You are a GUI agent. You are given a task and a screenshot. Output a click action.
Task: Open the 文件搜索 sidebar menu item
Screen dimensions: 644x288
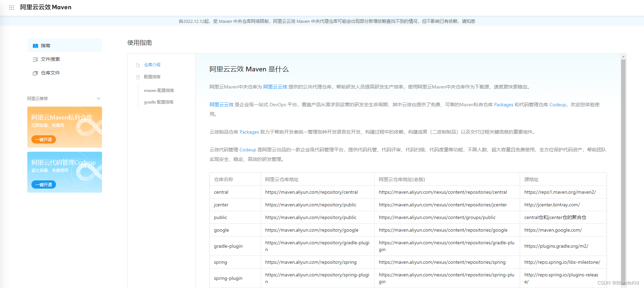65,59
